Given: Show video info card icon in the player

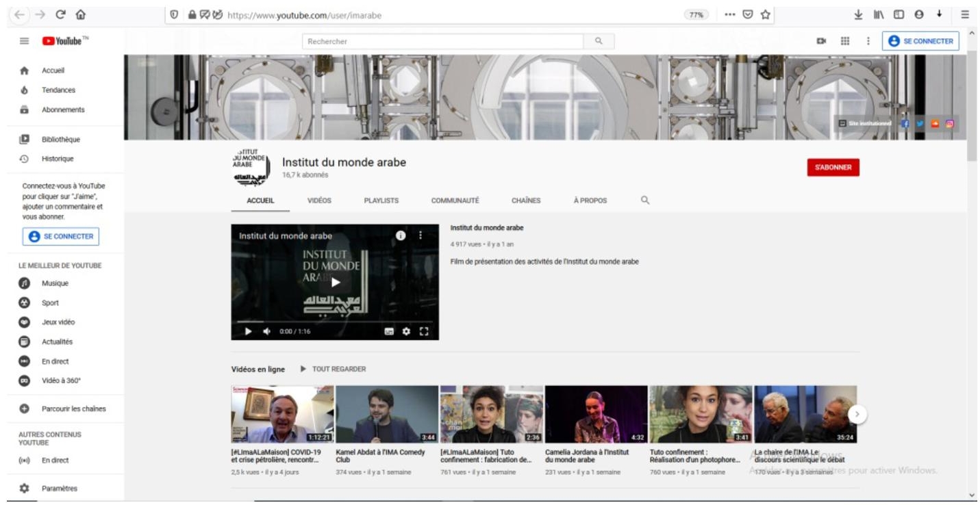Looking at the screenshot, I should (x=401, y=235).
